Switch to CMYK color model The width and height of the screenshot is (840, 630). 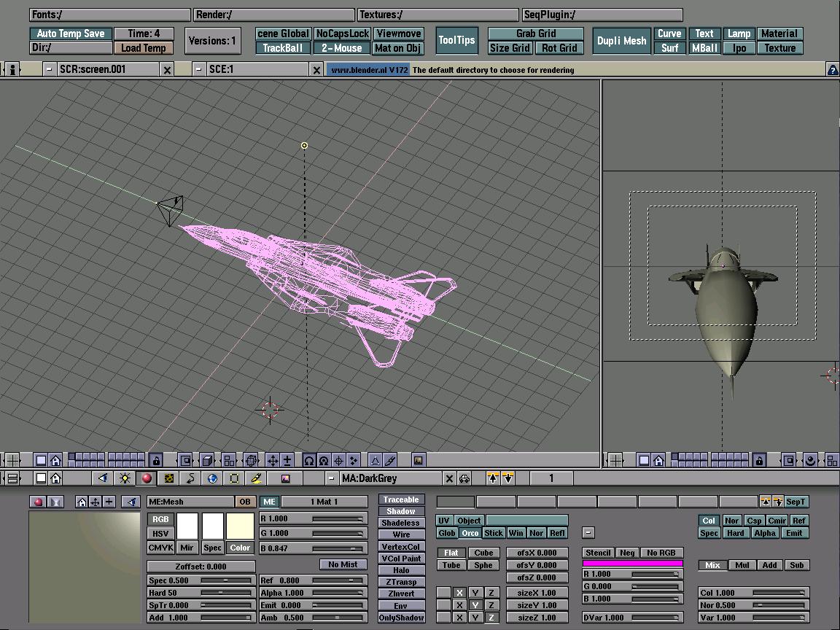(x=160, y=548)
